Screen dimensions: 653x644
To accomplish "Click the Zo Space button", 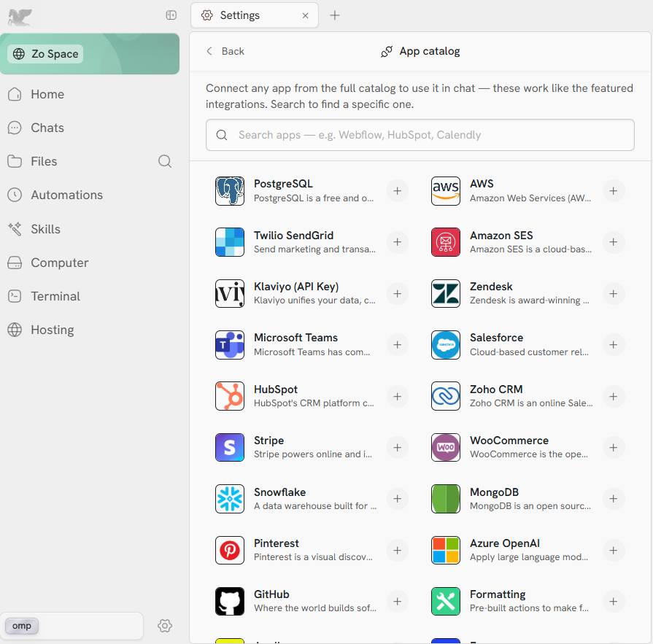I will coord(45,54).
